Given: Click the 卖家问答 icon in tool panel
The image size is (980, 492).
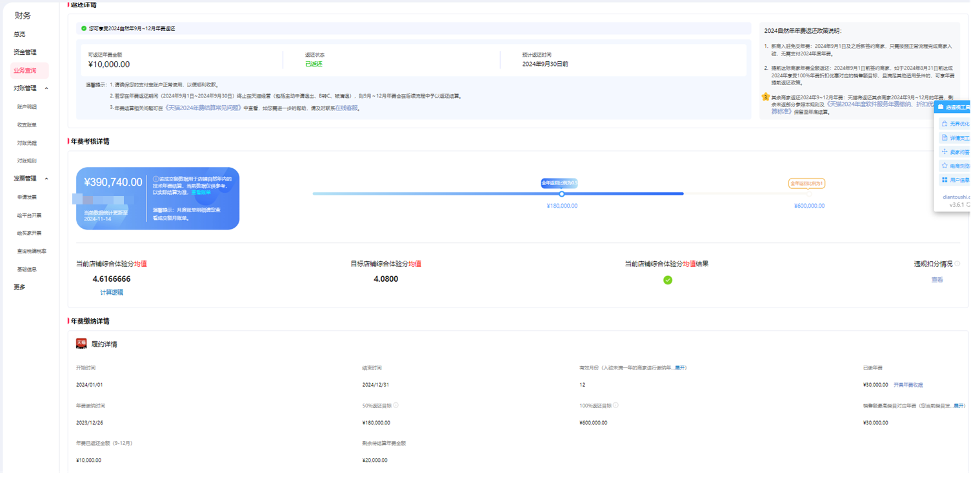Looking at the screenshot, I should (945, 152).
